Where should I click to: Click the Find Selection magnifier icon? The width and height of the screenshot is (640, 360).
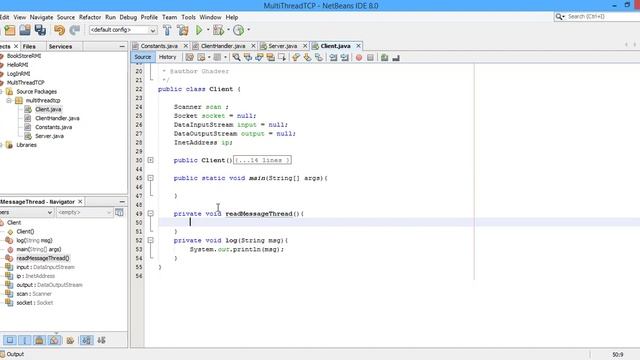(236, 58)
